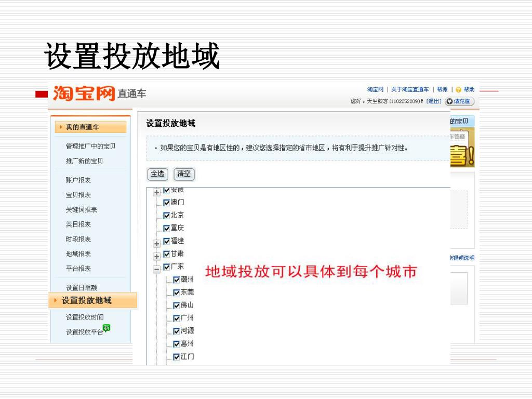Viewport: 532px width, 399px height.
Task: Open the 帮派 link
Action: click(x=442, y=89)
